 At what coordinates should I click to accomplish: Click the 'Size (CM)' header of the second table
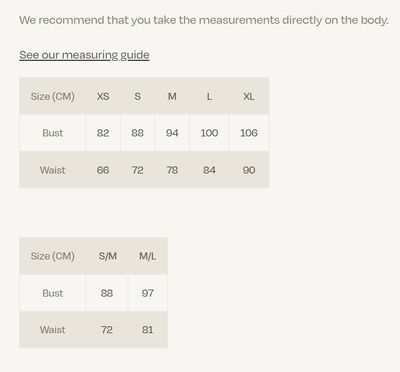pos(52,256)
